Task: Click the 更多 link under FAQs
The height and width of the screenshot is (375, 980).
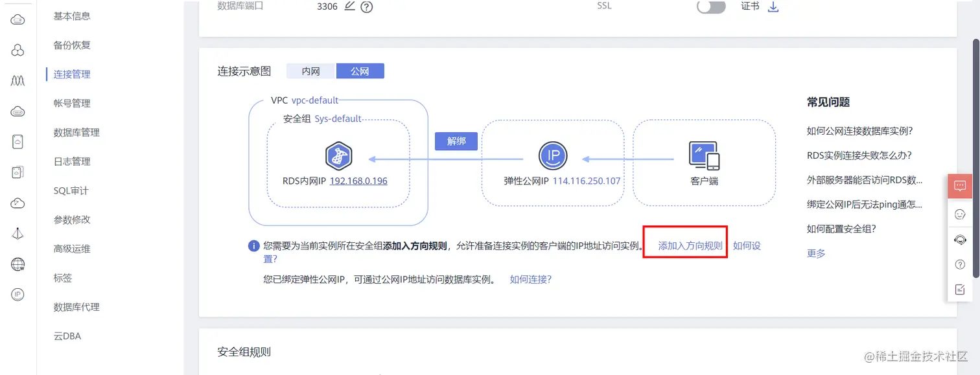Action: pyautogui.click(x=816, y=253)
